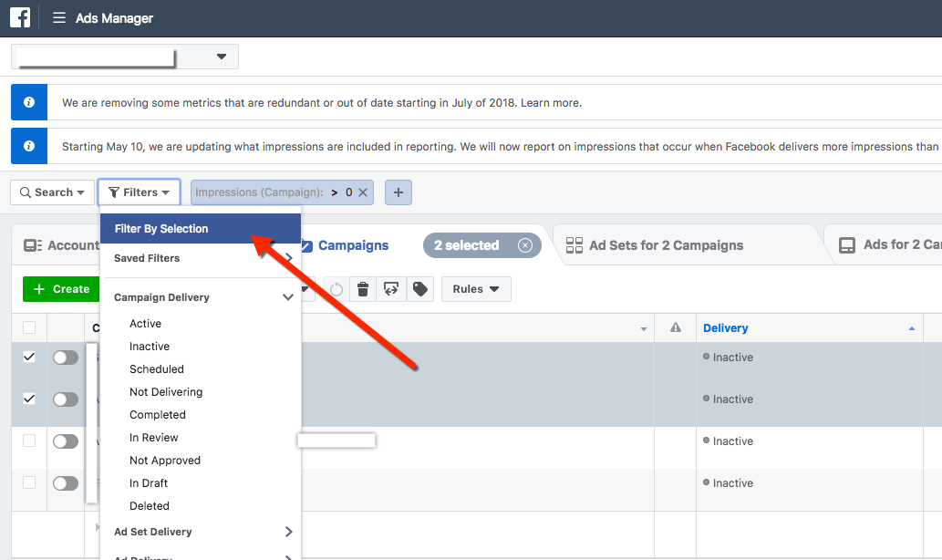Click the warning triangle column header
Image resolution: width=942 pixels, height=560 pixels.
[x=675, y=327]
